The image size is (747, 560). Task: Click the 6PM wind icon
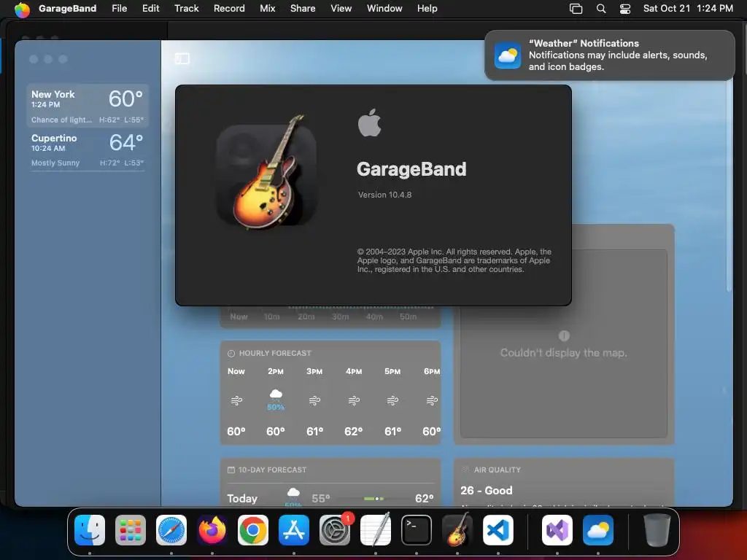tap(432, 400)
